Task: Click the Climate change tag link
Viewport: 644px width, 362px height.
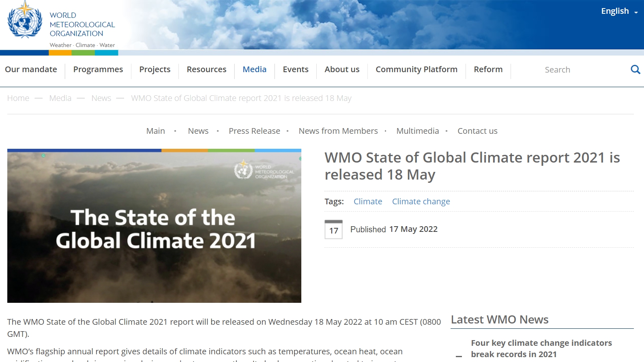Action: (x=421, y=201)
